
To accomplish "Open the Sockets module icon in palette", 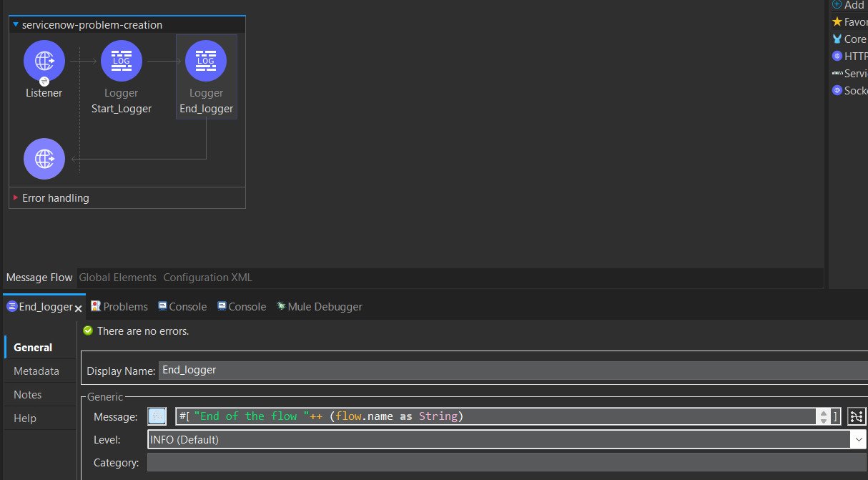I will (837, 91).
